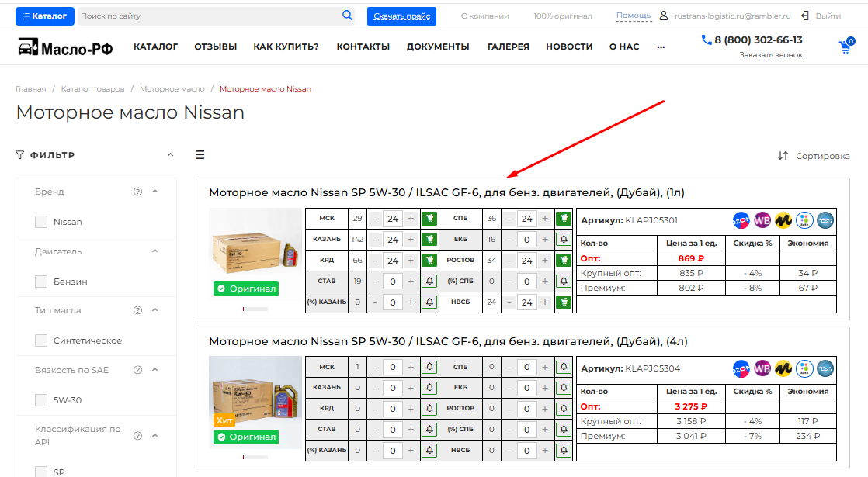Add КАЗАНЬ stock of the 1л oil to cart

coord(429,240)
